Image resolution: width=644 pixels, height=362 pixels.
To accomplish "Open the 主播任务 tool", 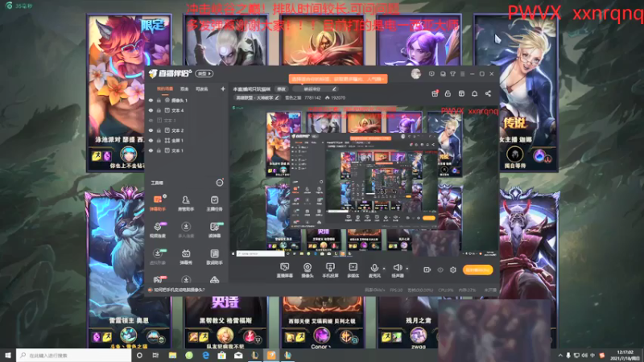I will pos(214,203).
